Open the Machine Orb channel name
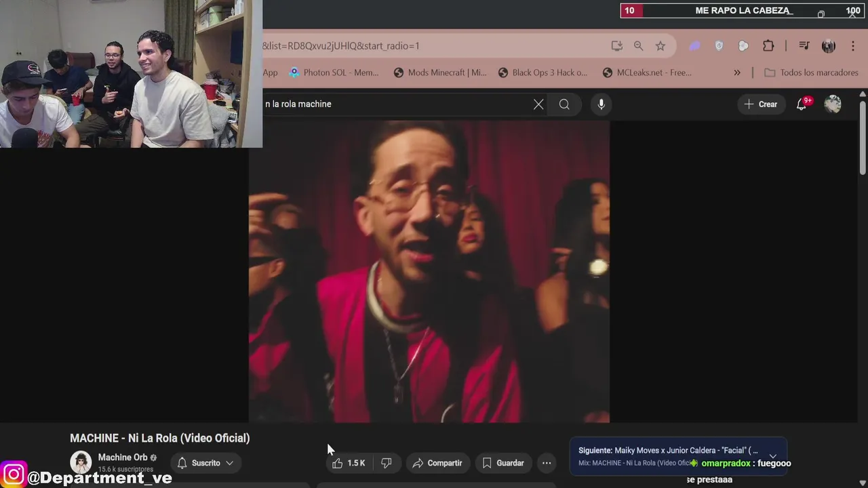 tap(123, 457)
